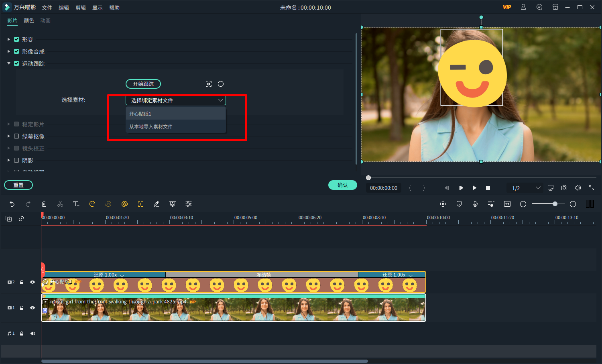This screenshot has width=602, height=364.
Task: Open the 剪辑 menu
Action: [81, 8]
